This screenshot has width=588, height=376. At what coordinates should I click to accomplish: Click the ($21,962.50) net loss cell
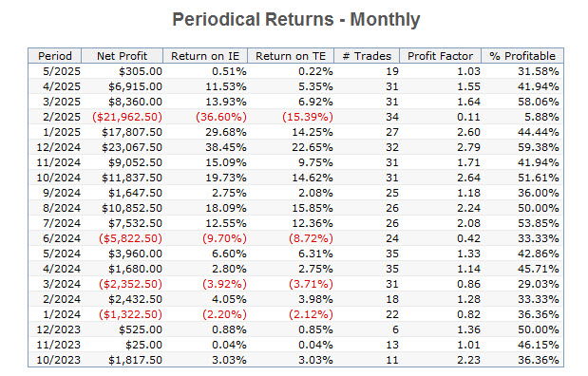[x=127, y=117]
